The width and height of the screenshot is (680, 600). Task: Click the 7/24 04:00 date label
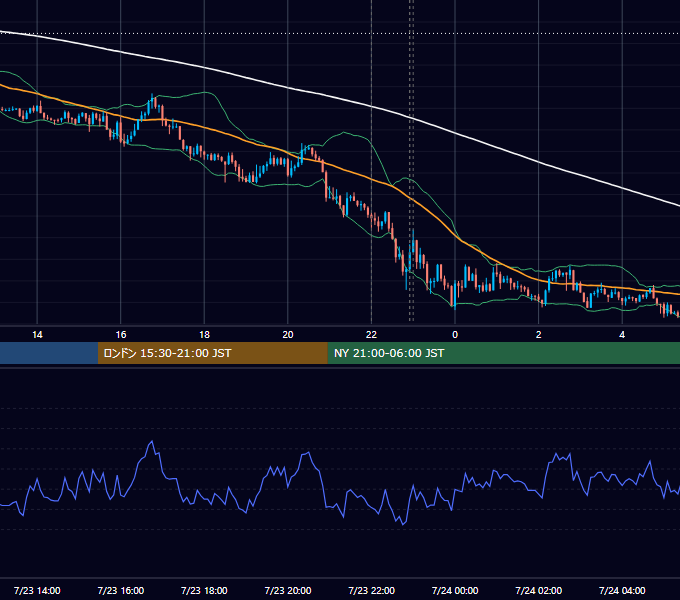(x=622, y=590)
